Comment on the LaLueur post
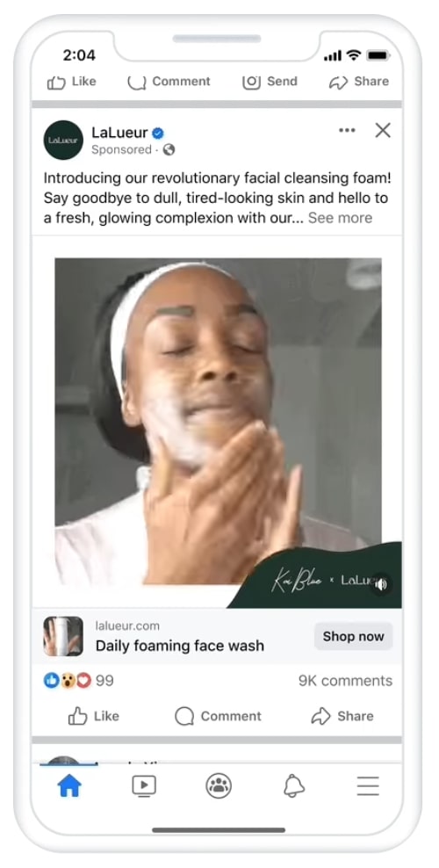439x868 pixels. 218,716
